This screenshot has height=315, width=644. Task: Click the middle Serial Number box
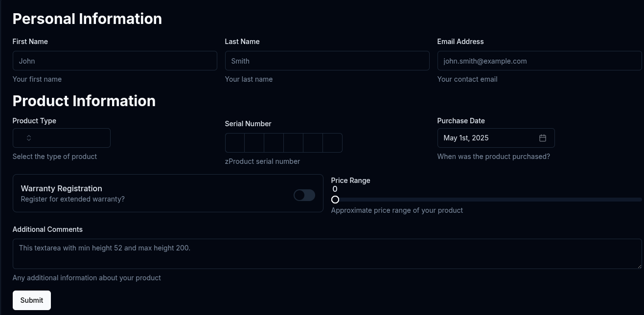click(x=274, y=143)
